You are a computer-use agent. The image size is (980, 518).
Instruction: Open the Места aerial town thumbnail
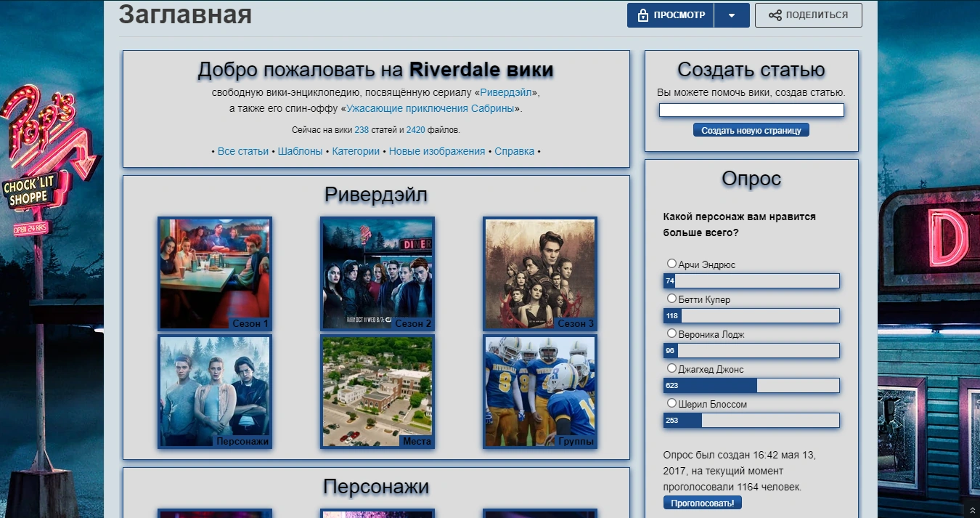pos(377,392)
